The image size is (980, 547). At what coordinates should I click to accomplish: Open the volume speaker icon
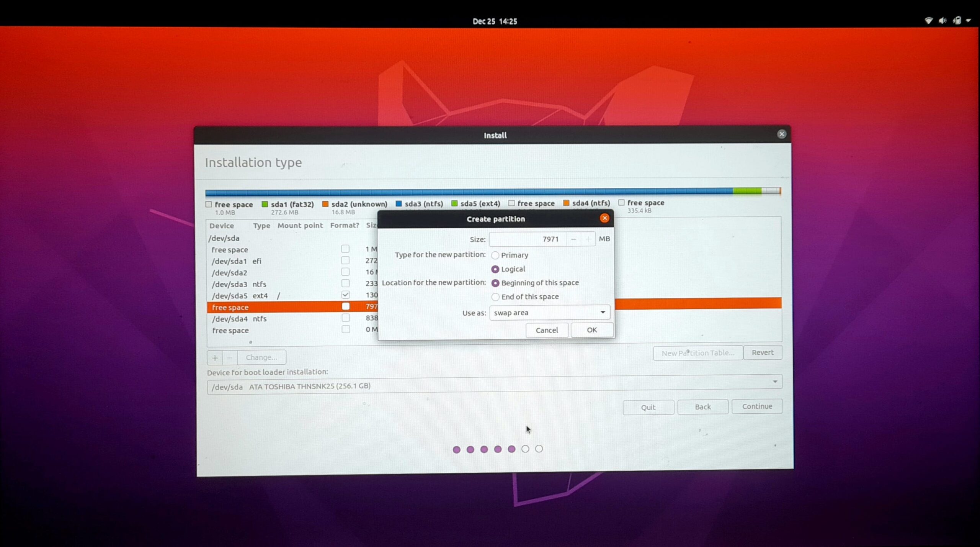pyautogui.click(x=942, y=21)
